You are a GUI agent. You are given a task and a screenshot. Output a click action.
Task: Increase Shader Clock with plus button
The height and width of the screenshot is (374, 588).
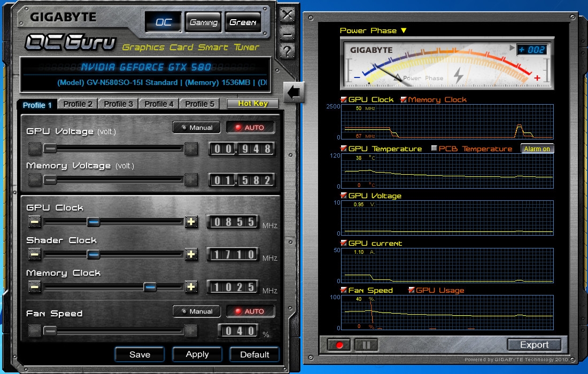pos(191,254)
